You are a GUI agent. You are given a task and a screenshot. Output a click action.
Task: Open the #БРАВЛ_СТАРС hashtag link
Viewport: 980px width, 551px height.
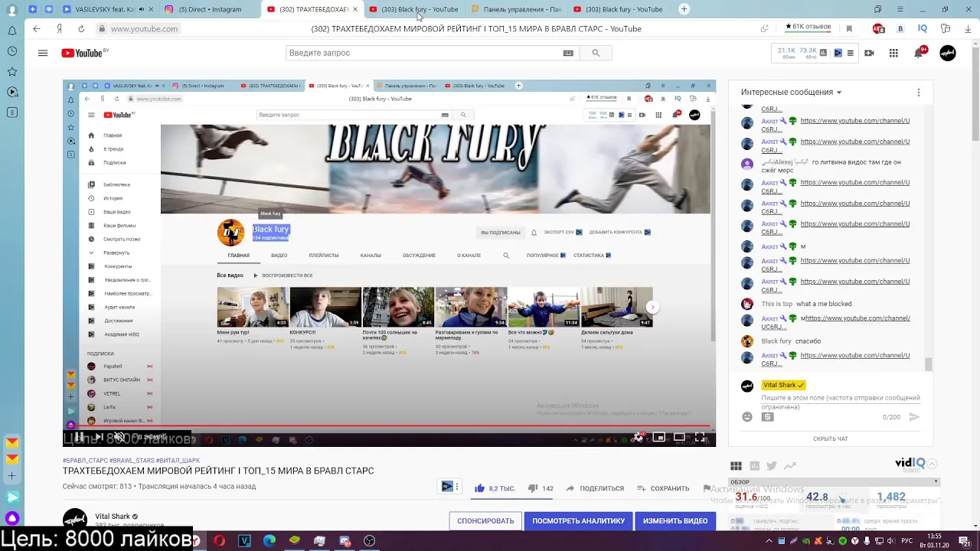point(85,461)
